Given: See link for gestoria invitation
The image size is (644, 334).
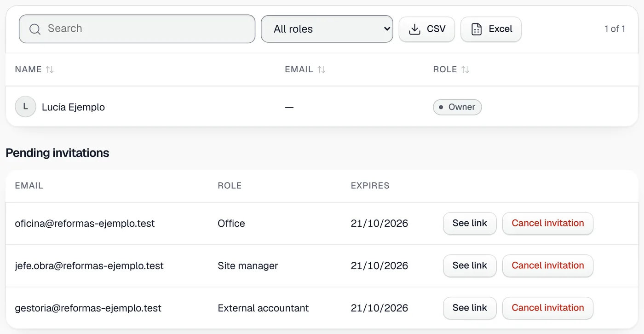Looking at the screenshot, I should (470, 308).
